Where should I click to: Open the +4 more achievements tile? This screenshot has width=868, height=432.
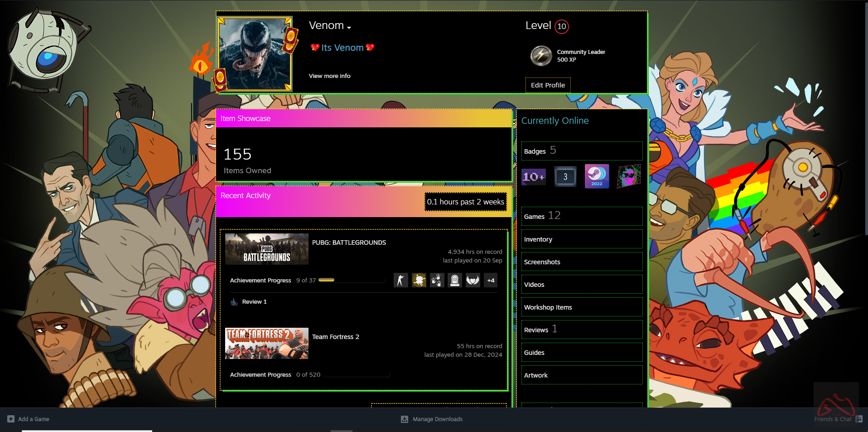[x=491, y=281]
